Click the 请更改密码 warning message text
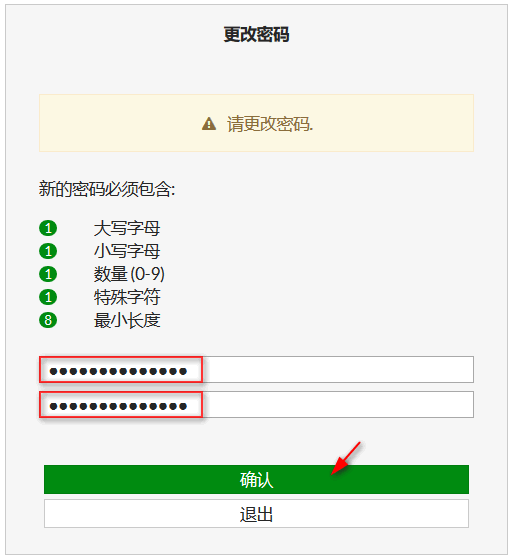 [270, 124]
